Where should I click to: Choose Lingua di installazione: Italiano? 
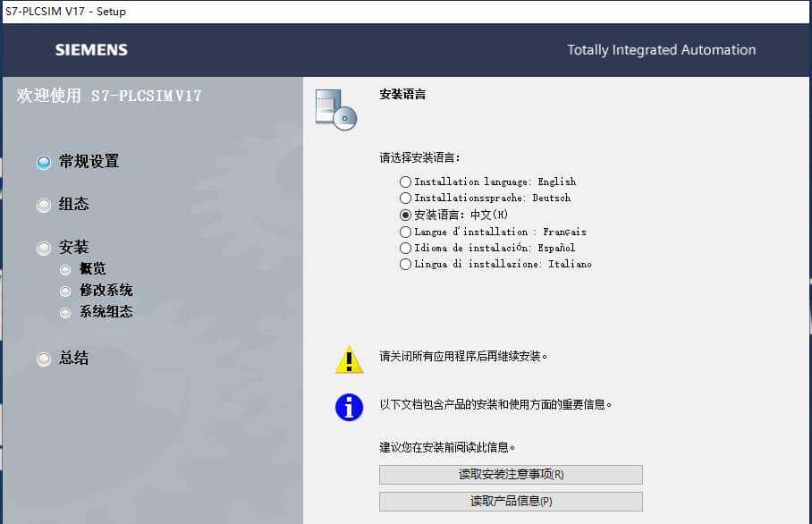point(407,264)
